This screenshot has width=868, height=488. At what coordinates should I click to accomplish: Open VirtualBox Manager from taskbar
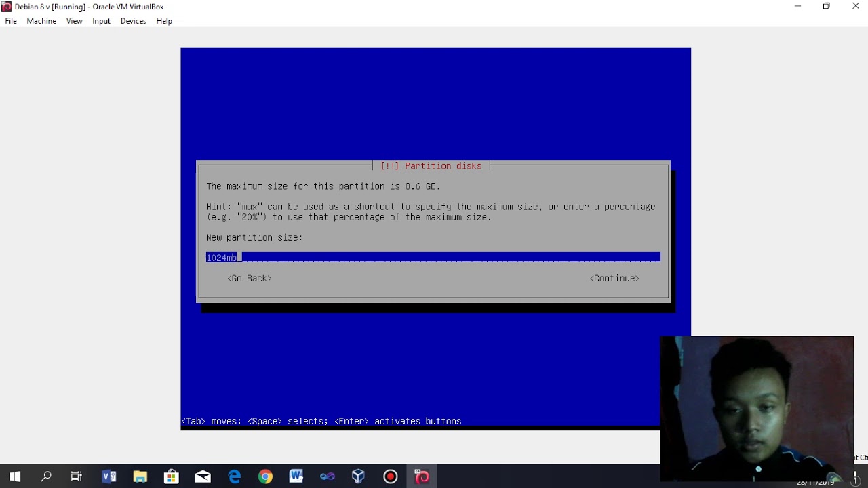pyautogui.click(x=359, y=476)
